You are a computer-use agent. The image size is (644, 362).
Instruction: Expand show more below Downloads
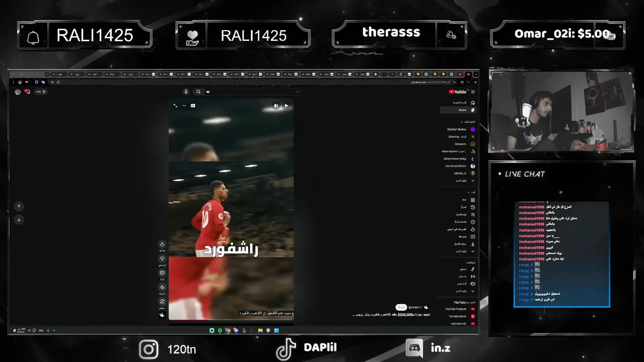pos(458,251)
